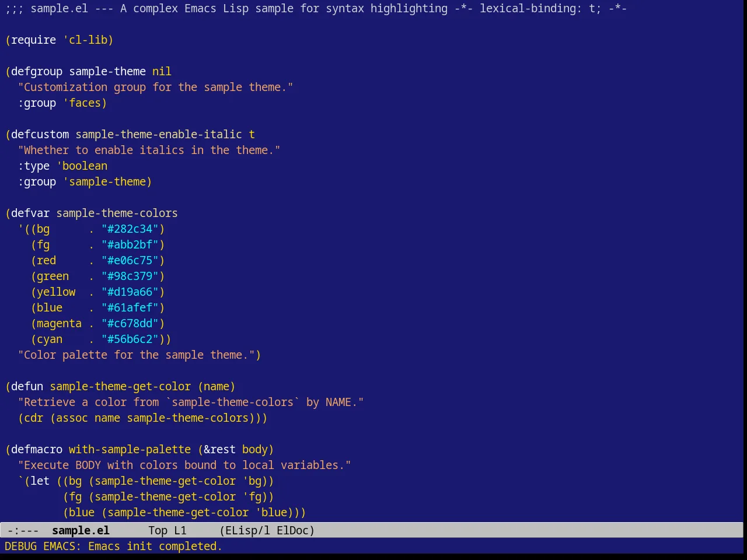Click the "#abb2bf" color string
747x560 pixels.
(x=130, y=244)
